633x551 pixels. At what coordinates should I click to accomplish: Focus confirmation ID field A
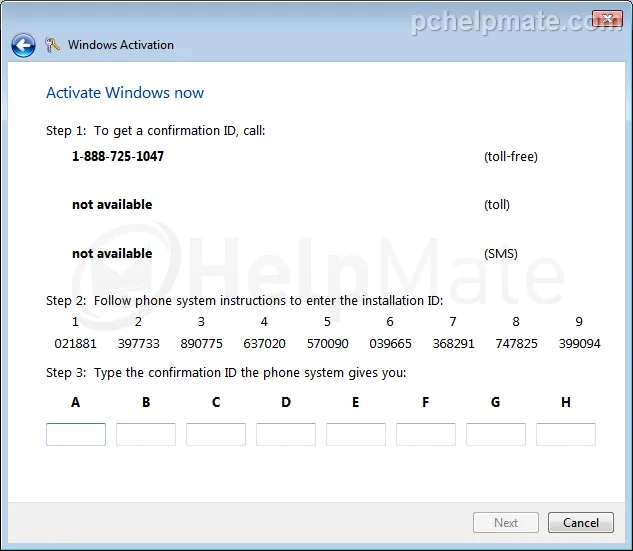(x=76, y=434)
